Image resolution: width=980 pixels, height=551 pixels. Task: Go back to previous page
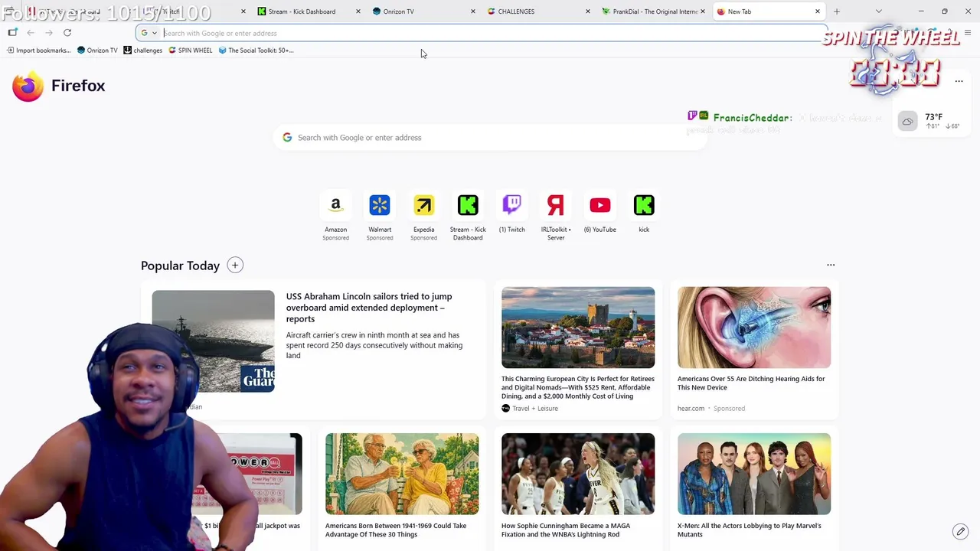31,33
